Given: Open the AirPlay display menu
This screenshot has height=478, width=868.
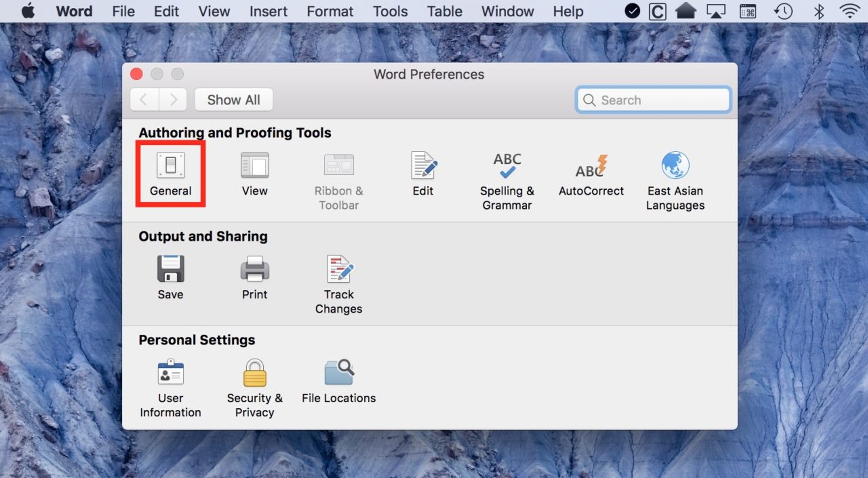Looking at the screenshot, I should tap(716, 11).
